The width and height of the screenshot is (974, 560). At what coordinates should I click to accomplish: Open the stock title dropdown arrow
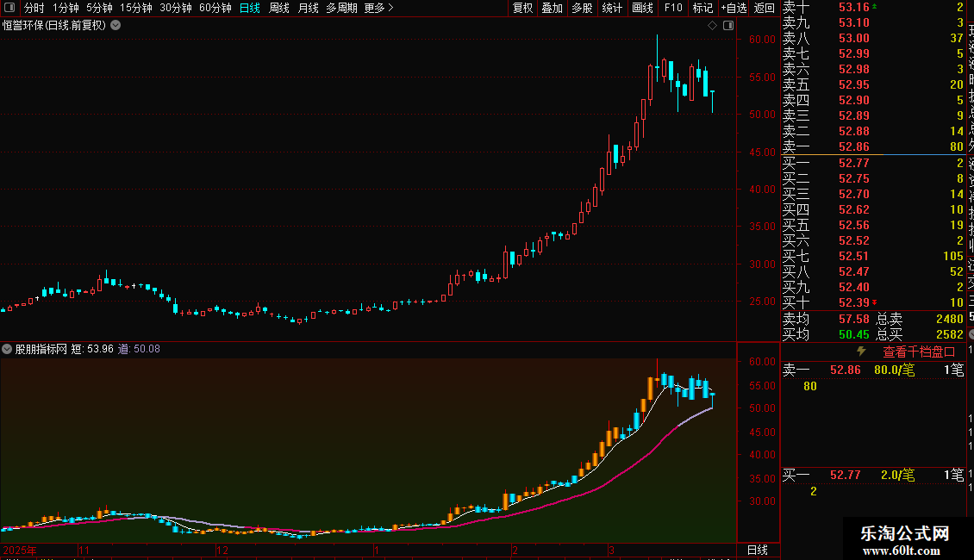point(116,26)
